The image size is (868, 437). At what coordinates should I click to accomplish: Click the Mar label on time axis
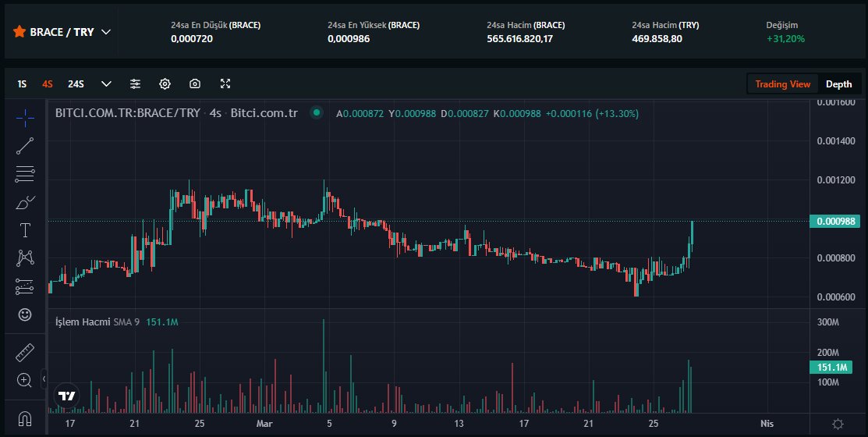coord(264,424)
